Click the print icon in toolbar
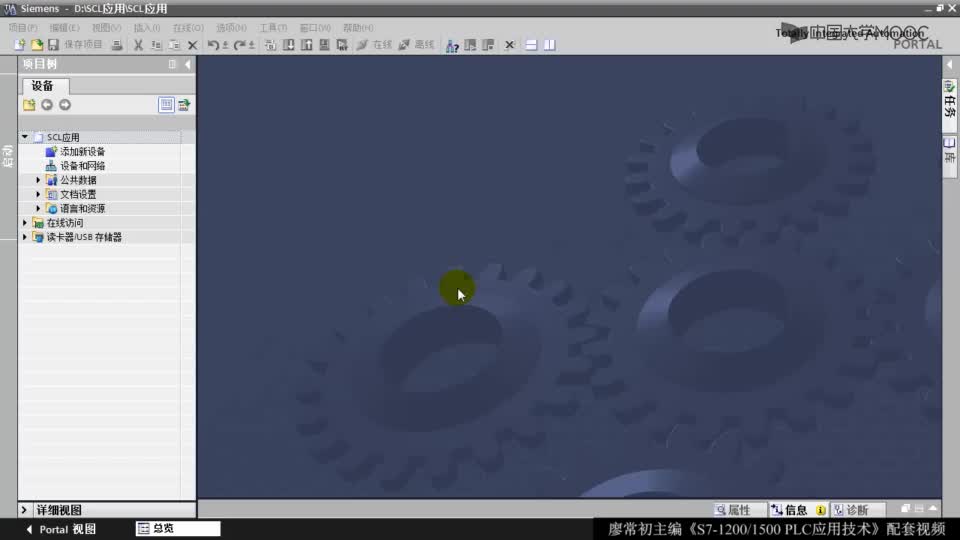960x540 pixels. tap(117, 45)
